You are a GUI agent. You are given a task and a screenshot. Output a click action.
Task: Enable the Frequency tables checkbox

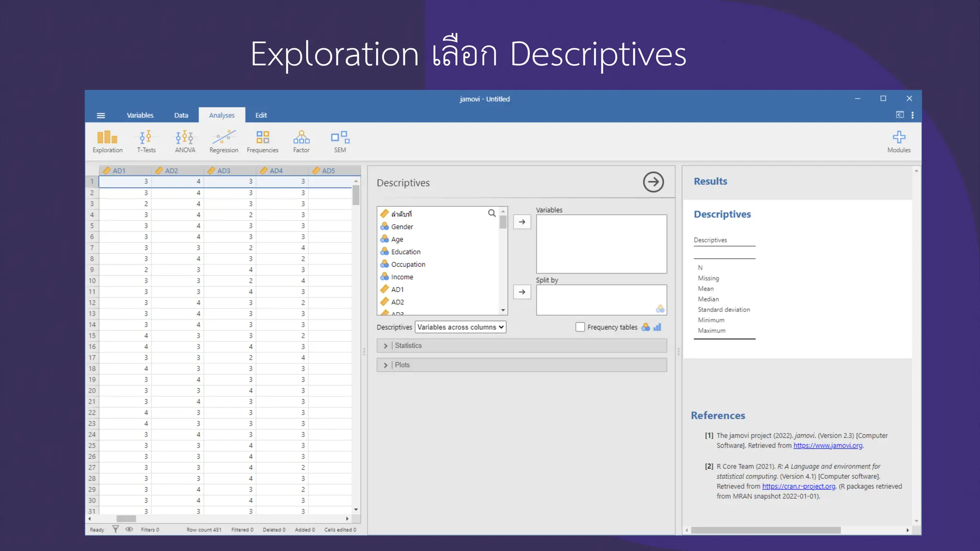point(580,327)
